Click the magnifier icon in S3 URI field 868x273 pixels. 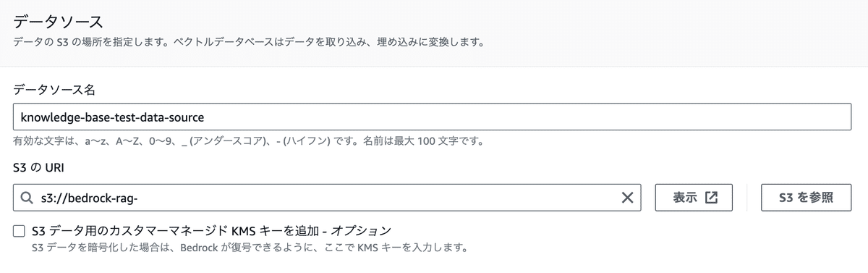coord(27,198)
